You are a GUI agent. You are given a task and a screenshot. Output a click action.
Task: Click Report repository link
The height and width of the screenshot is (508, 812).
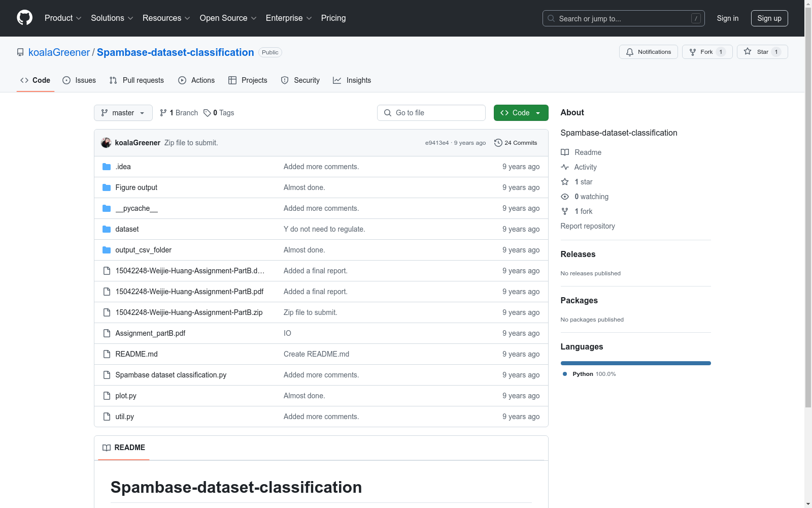588,226
